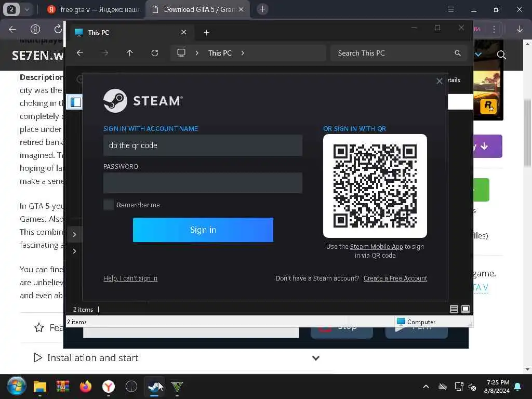Click the purple download button on page
Viewport: 532px width, 399px height.
pyautogui.click(x=487, y=146)
